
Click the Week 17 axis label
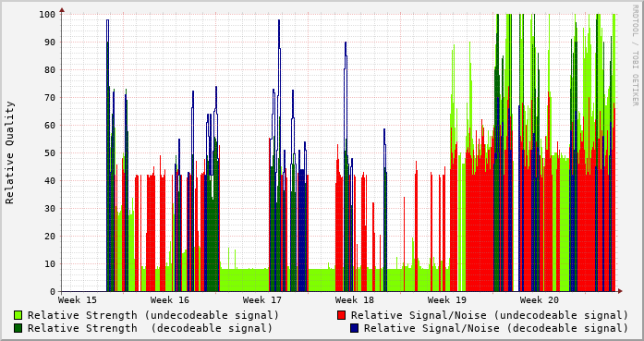click(x=262, y=300)
